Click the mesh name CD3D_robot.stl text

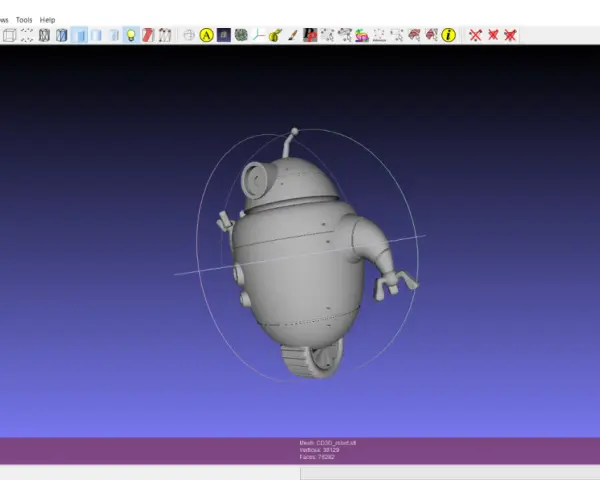click(336, 443)
